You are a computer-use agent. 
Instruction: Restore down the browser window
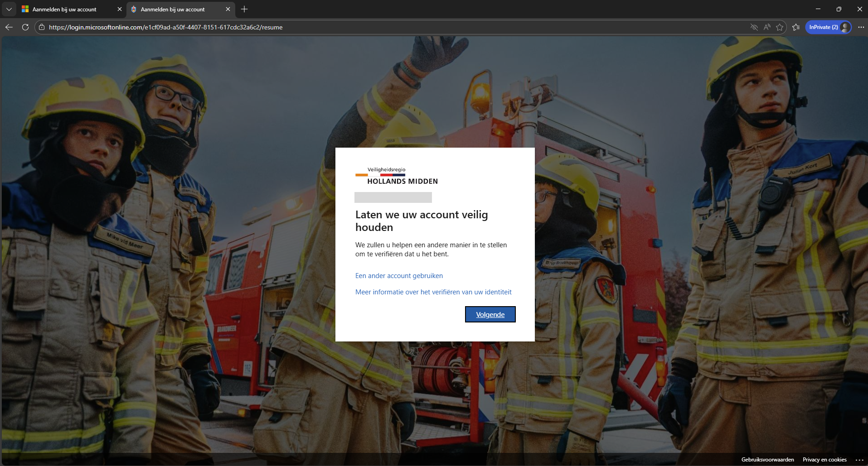pos(839,9)
